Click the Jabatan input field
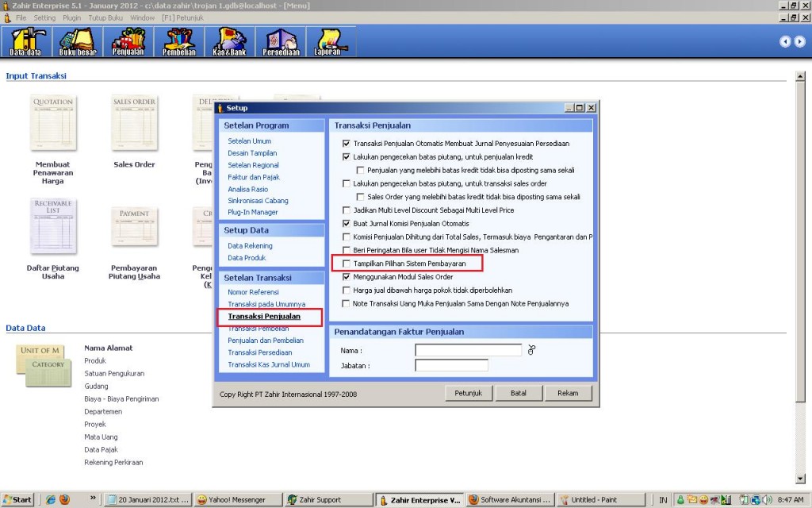The height and width of the screenshot is (508, 812). tap(451, 365)
